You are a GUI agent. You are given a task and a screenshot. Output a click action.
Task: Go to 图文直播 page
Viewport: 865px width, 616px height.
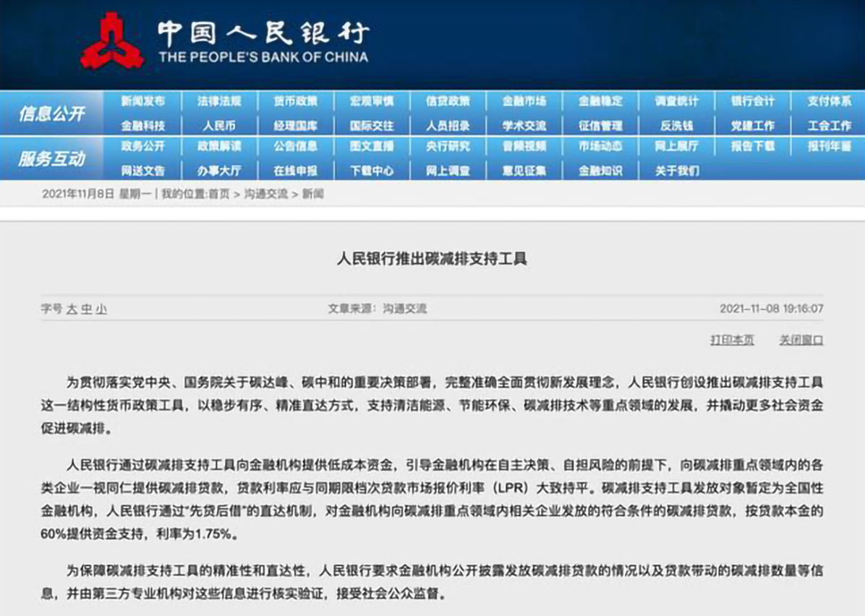click(x=371, y=146)
